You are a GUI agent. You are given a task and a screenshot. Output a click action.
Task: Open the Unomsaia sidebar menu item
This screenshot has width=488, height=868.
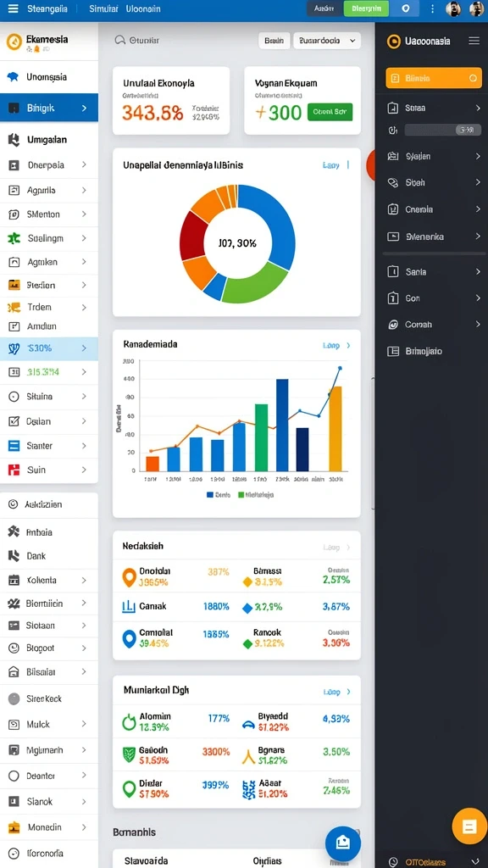click(49, 77)
